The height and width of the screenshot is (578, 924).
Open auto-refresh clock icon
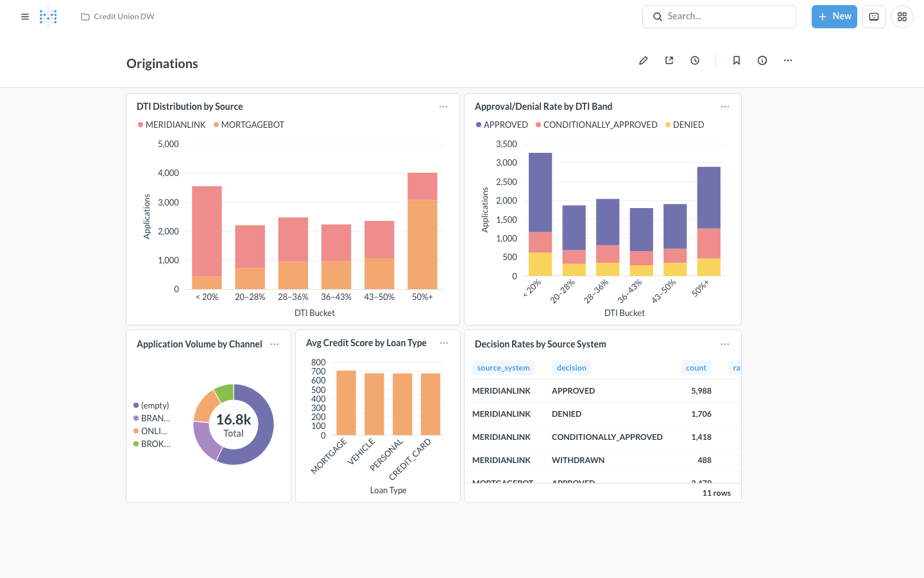click(695, 60)
